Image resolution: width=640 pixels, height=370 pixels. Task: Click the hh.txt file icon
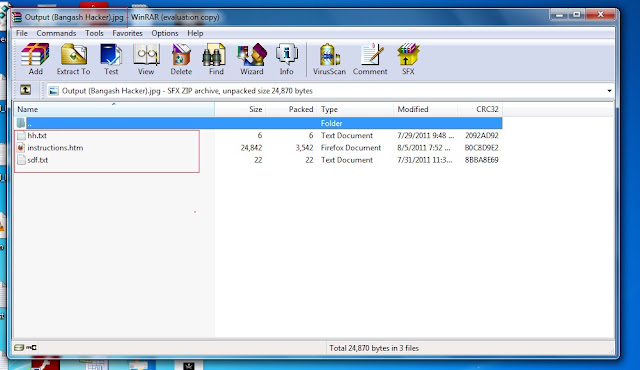(x=21, y=135)
